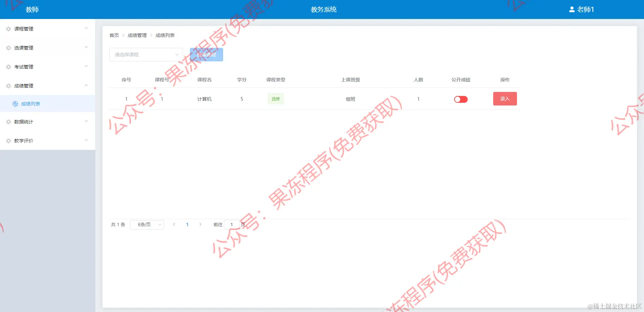The image size is (644, 312).
Task: Select page number 1 in pagination
Action: tap(187, 225)
